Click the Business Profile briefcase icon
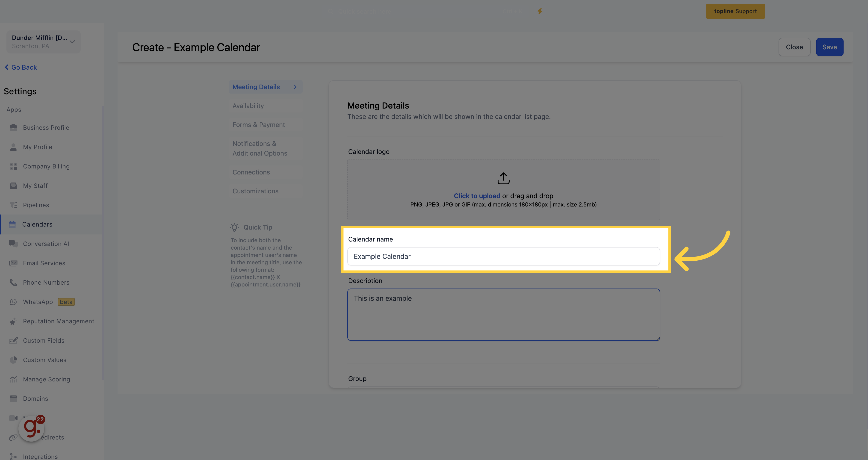The height and width of the screenshot is (460, 868). point(13,127)
